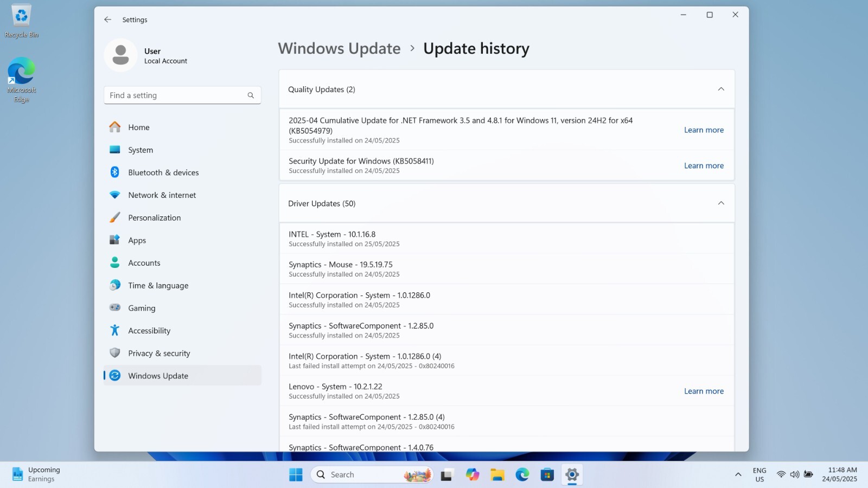The width and height of the screenshot is (868, 488).
Task: Click the Home house icon
Action: pyautogui.click(x=115, y=127)
